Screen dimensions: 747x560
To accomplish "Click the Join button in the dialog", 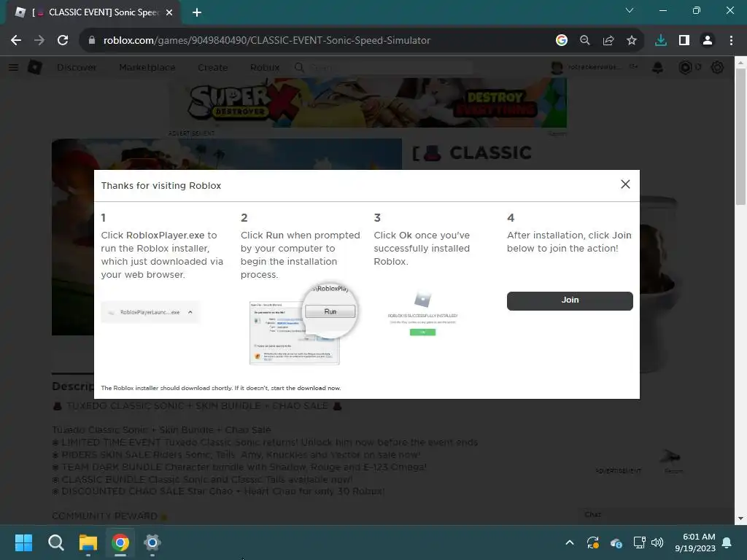I will (570, 300).
